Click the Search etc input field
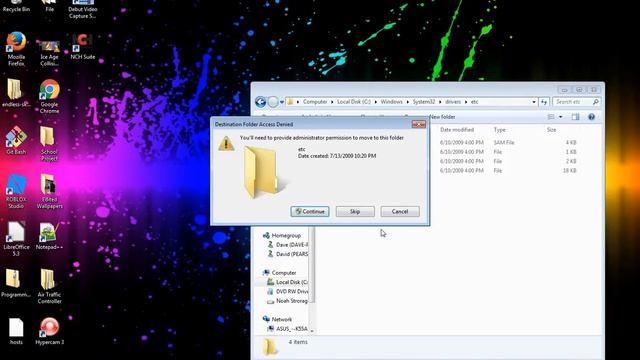Screen dimensions: 640x360 pos(576,102)
